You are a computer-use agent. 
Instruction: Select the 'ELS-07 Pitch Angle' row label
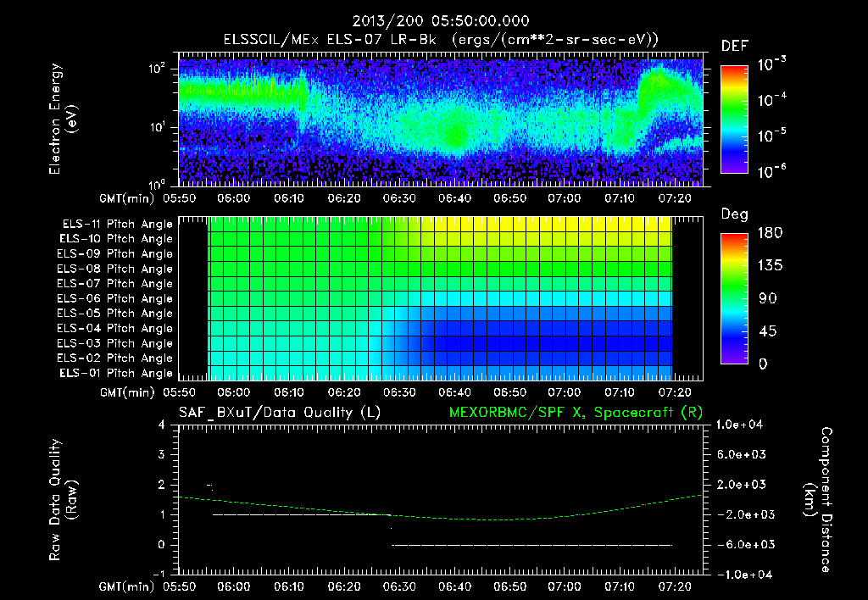(x=115, y=283)
